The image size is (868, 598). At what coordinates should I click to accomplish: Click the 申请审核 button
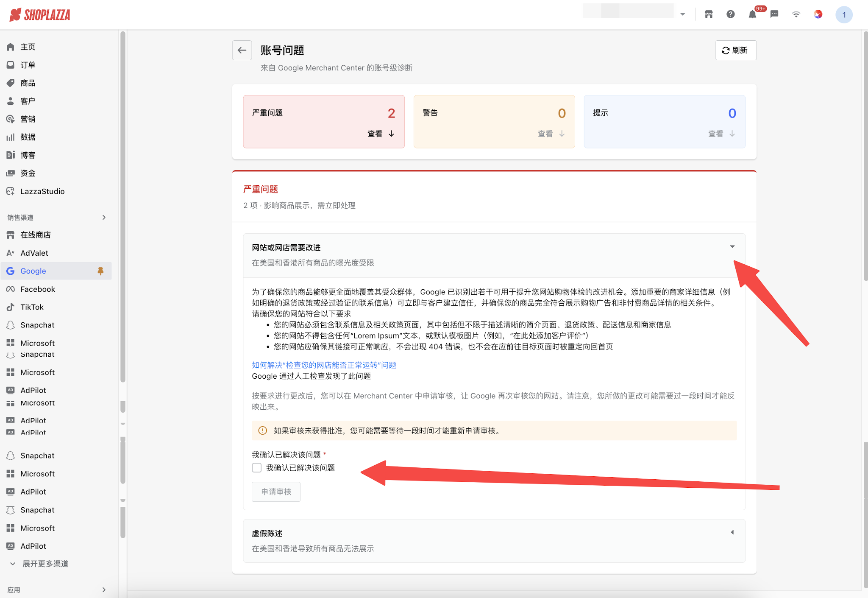tap(276, 492)
